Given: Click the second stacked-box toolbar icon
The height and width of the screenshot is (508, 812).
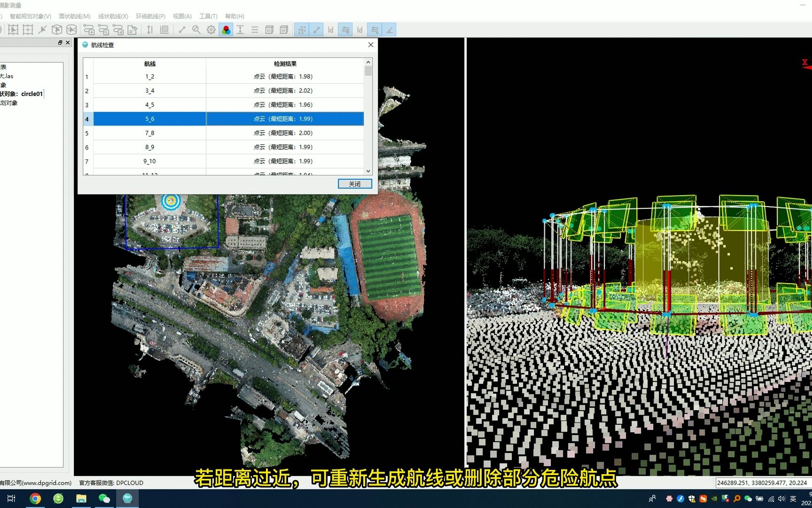Looking at the screenshot, I should pyautogui.click(x=284, y=30).
